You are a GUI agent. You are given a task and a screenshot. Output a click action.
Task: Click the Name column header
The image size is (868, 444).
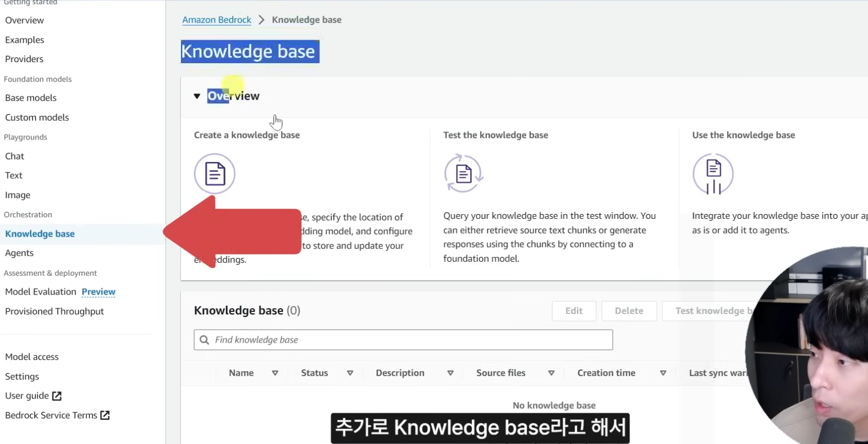pos(241,373)
